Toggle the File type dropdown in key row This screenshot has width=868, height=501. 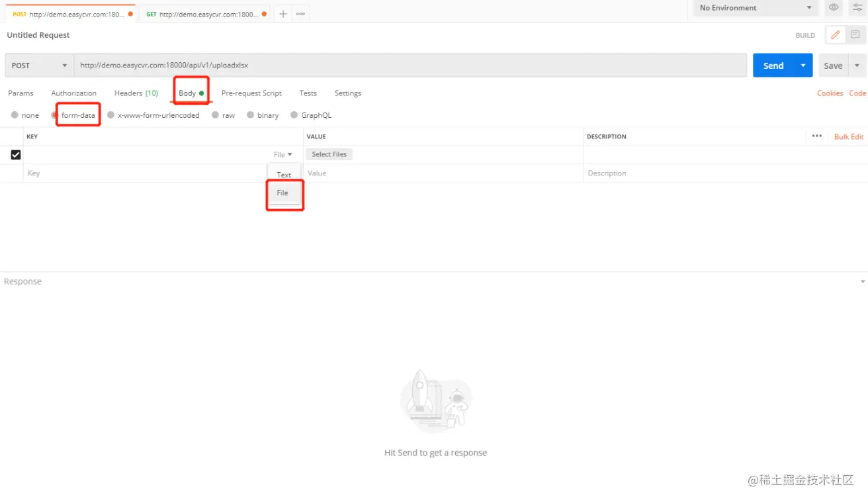click(282, 155)
